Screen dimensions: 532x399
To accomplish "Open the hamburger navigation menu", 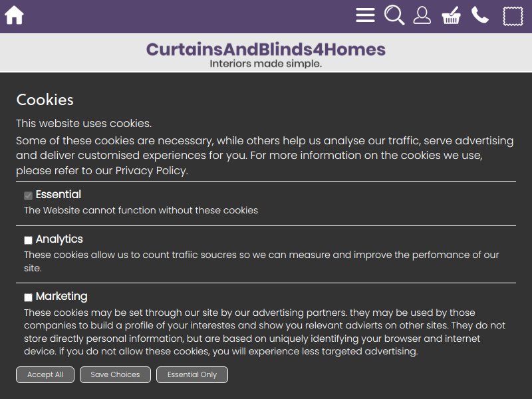I will [365, 15].
